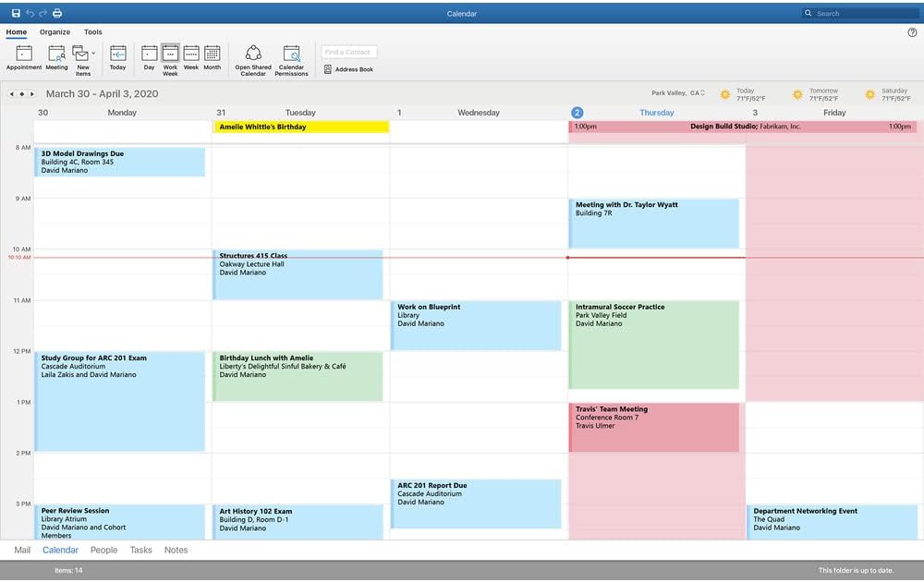
Task: Switch to the Tools tab
Action: [x=92, y=32]
